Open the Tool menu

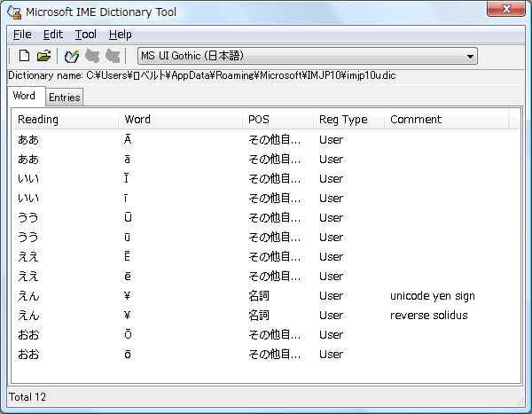pyautogui.click(x=85, y=35)
